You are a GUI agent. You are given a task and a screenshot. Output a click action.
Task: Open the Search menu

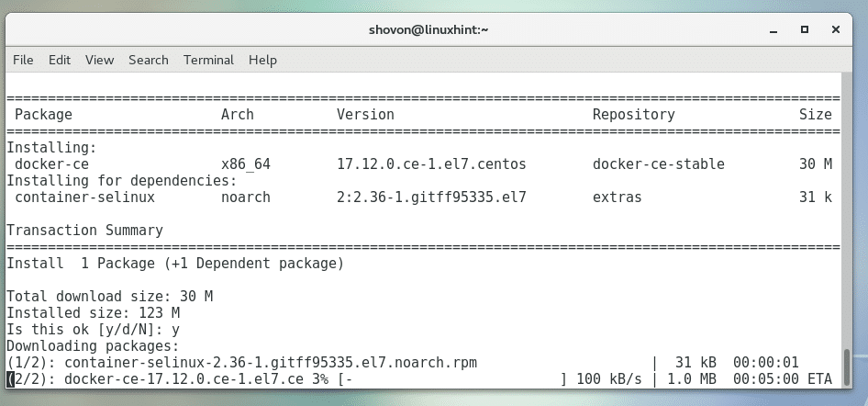click(149, 60)
